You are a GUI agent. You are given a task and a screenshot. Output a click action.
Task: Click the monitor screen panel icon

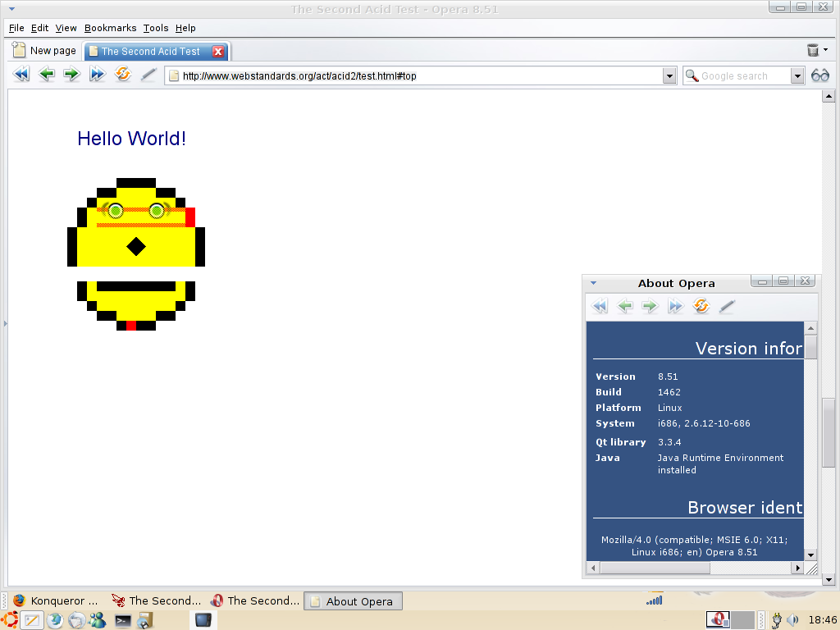(x=203, y=620)
